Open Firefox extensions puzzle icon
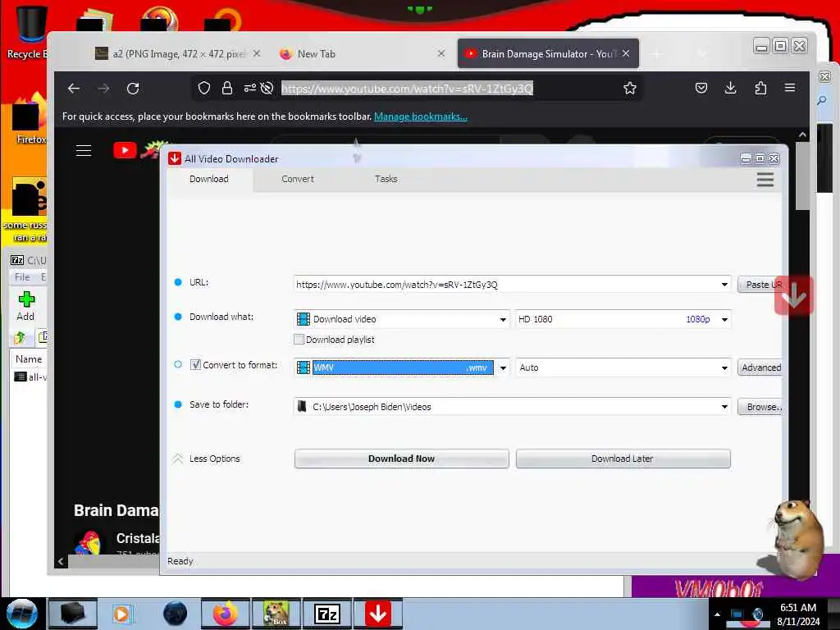840x630 pixels. [760, 88]
